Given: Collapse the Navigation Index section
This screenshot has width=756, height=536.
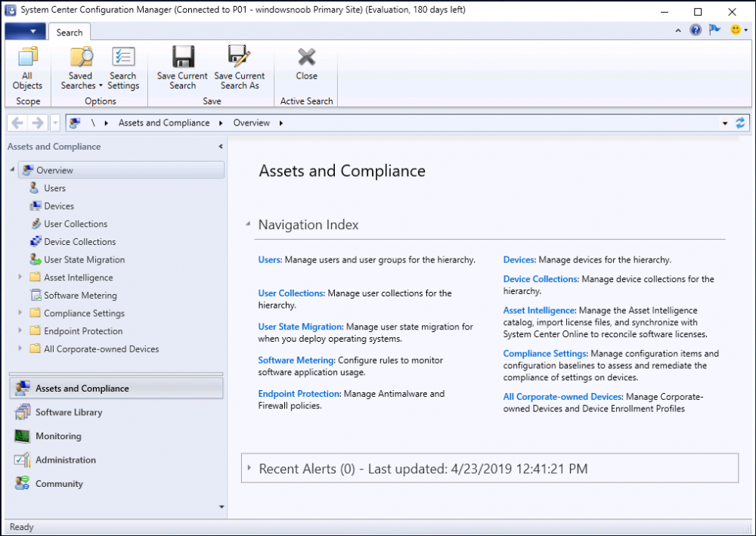Looking at the screenshot, I should point(248,224).
